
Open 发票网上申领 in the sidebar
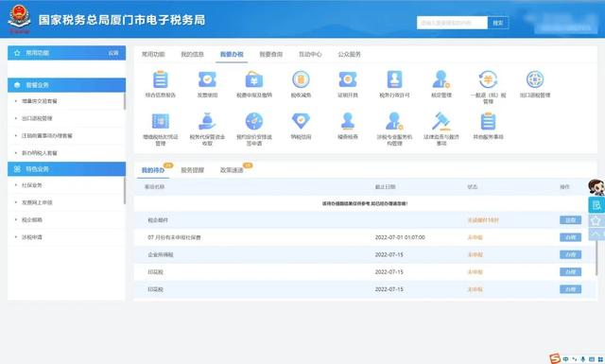tap(37, 202)
